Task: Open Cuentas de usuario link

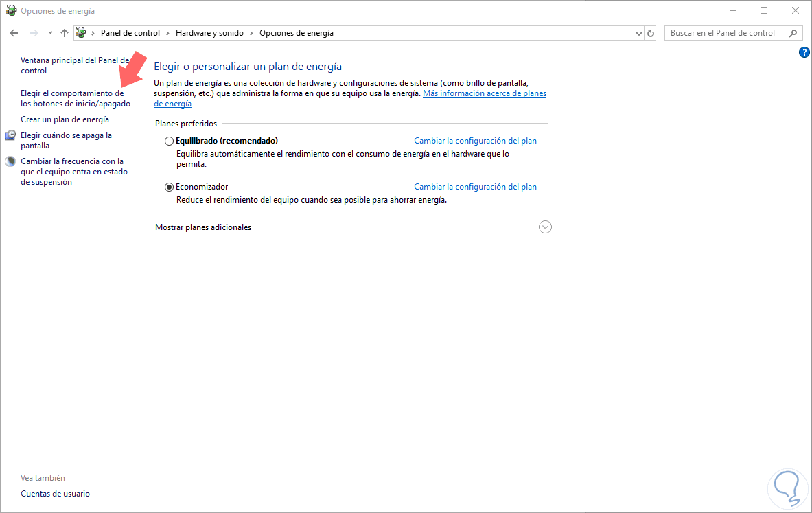Action: coord(55,494)
